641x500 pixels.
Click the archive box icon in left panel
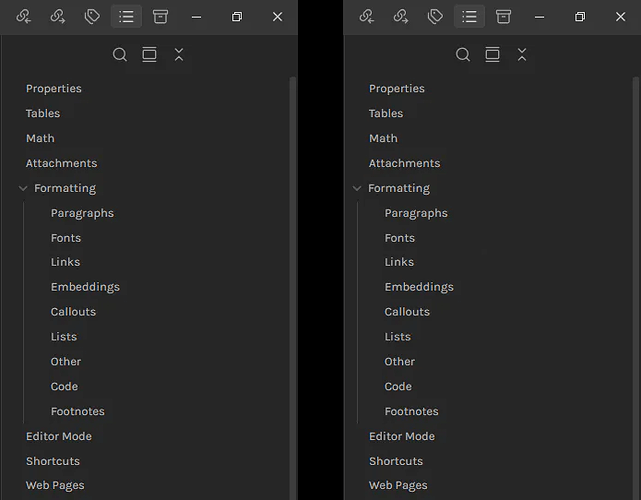(160, 17)
